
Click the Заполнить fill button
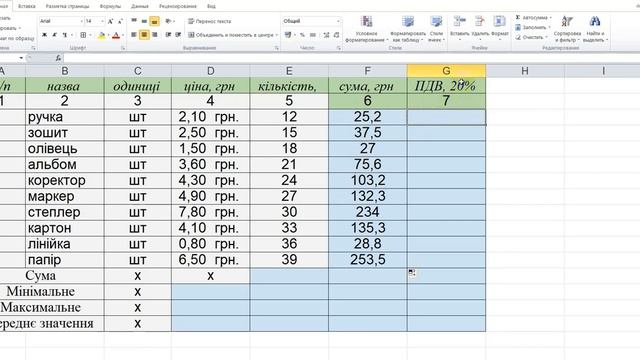point(533,27)
